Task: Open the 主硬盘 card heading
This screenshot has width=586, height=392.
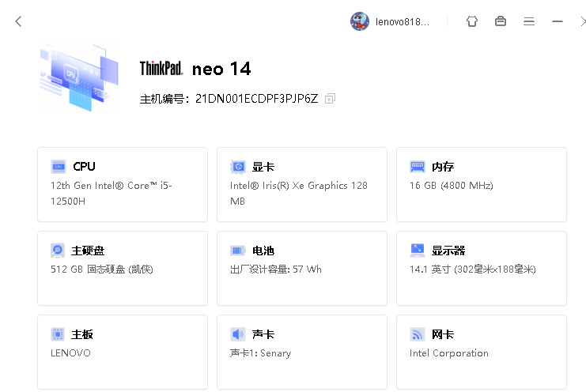Action: coord(88,251)
